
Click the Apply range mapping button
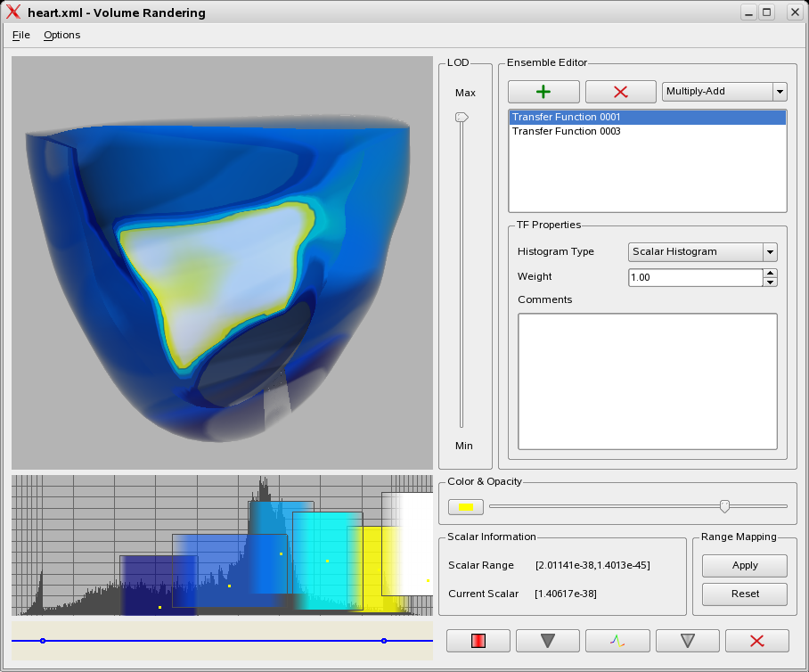click(x=745, y=566)
